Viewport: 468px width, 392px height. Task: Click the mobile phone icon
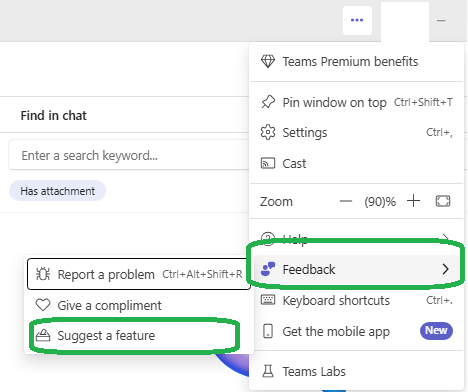[x=268, y=331]
